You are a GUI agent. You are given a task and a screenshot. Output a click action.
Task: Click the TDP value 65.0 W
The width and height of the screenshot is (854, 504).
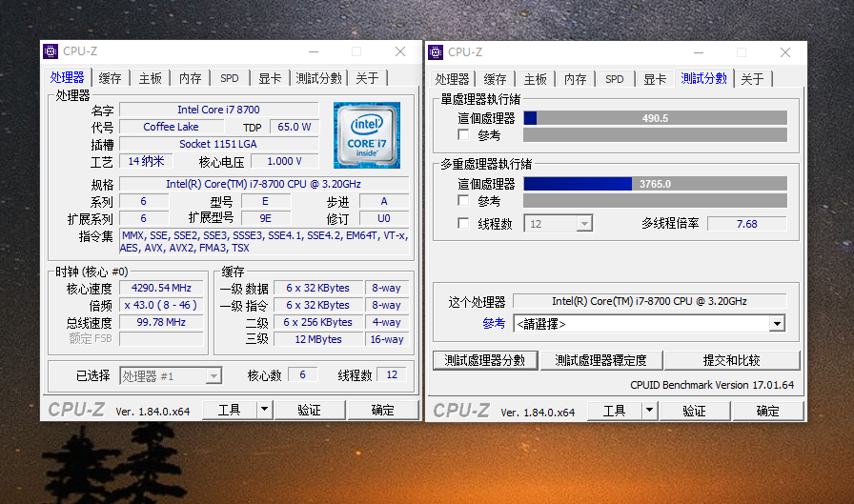point(295,127)
